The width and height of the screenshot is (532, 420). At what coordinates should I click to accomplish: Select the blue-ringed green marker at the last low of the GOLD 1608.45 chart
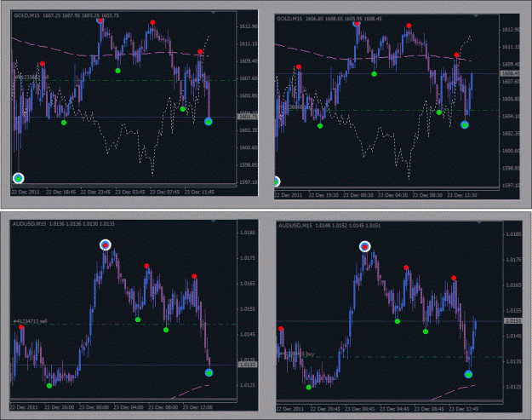pyautogui.click(x=465, y=125)
